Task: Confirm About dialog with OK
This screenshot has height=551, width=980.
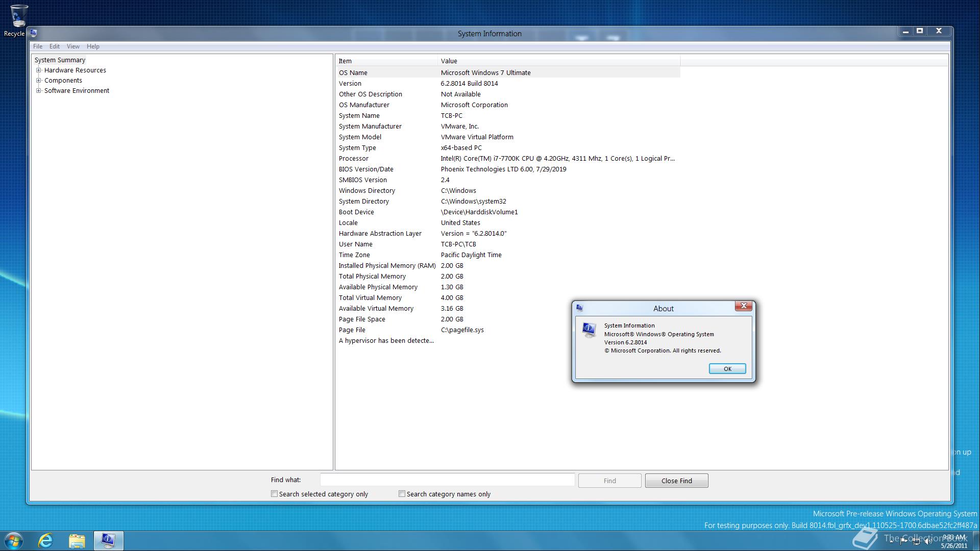Action: pos(727,369)
